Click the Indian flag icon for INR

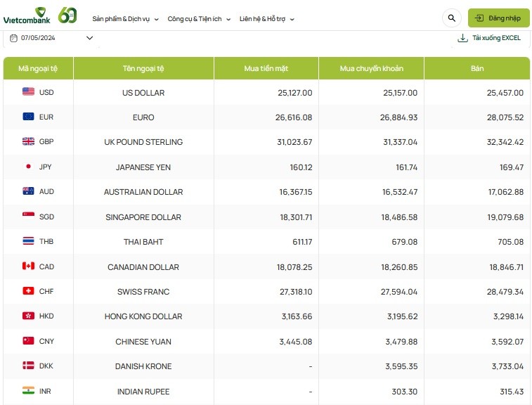pos(28,391)
